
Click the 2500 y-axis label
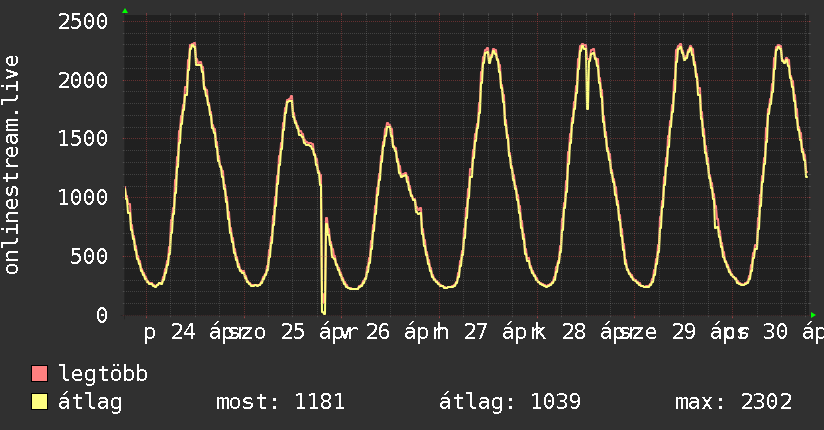(83, 21)
